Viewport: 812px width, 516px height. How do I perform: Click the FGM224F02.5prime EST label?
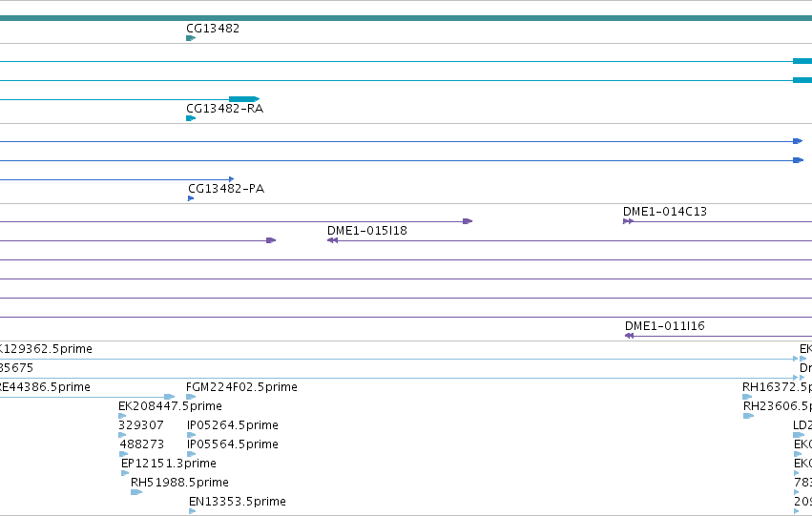pos(241,387)
